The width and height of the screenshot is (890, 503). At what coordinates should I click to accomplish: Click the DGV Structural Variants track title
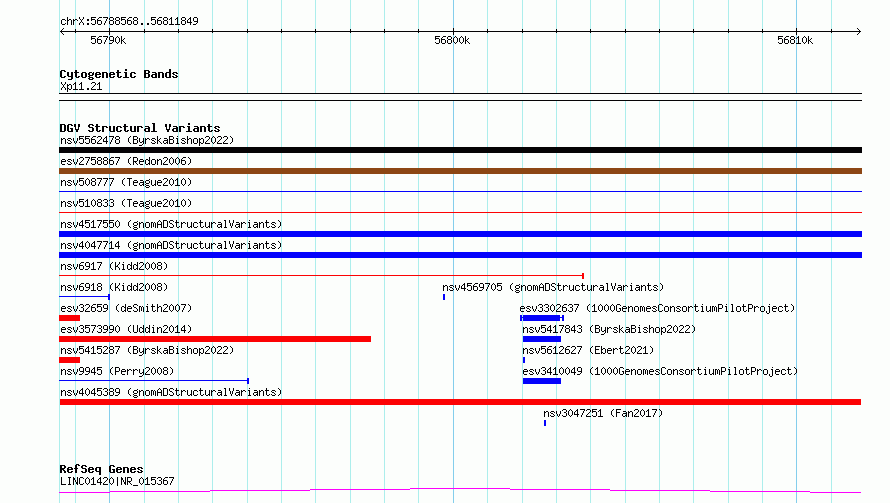pyautogui.click(x=140, y=128)
